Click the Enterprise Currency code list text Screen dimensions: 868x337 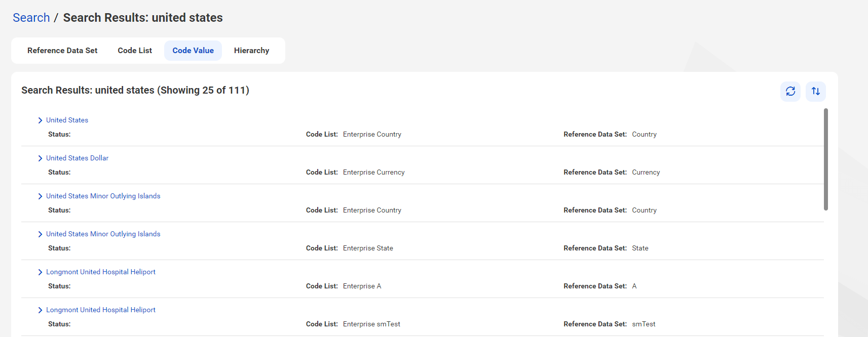374,172
